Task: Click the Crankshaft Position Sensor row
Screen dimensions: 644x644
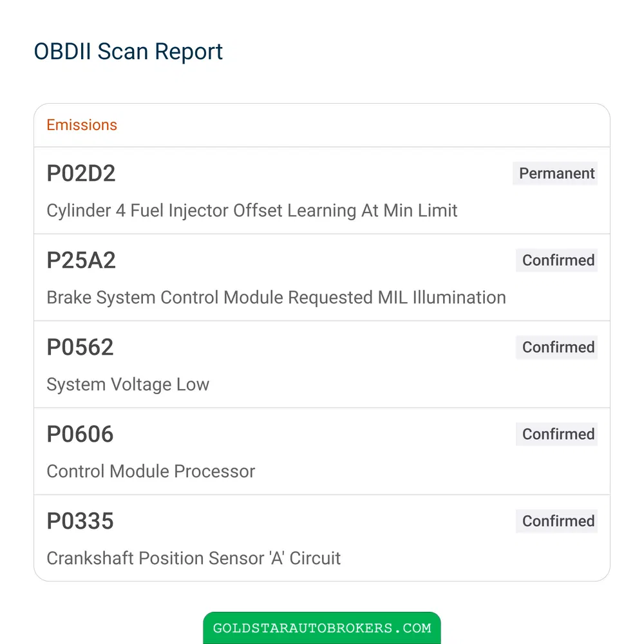Action: tap(322, 538)
